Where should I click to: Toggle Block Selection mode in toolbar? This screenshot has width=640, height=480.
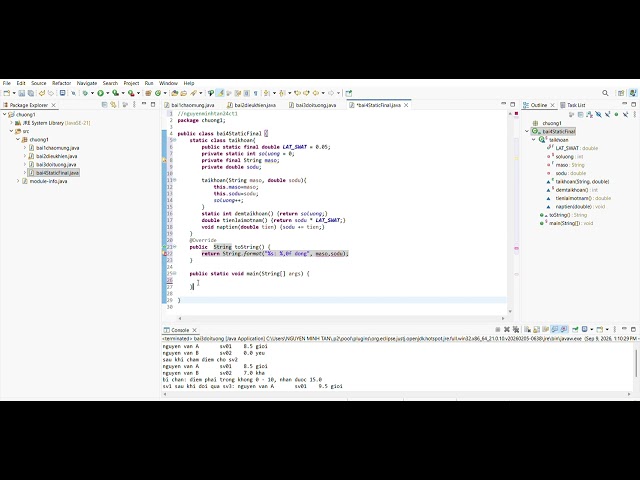(246, 93)
